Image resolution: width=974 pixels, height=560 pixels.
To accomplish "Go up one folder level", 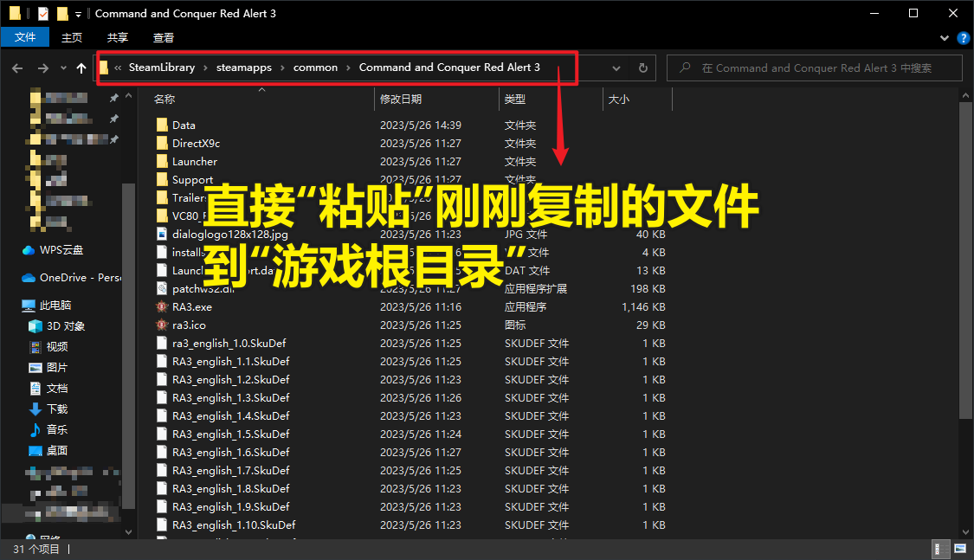I will click(81, 68).
